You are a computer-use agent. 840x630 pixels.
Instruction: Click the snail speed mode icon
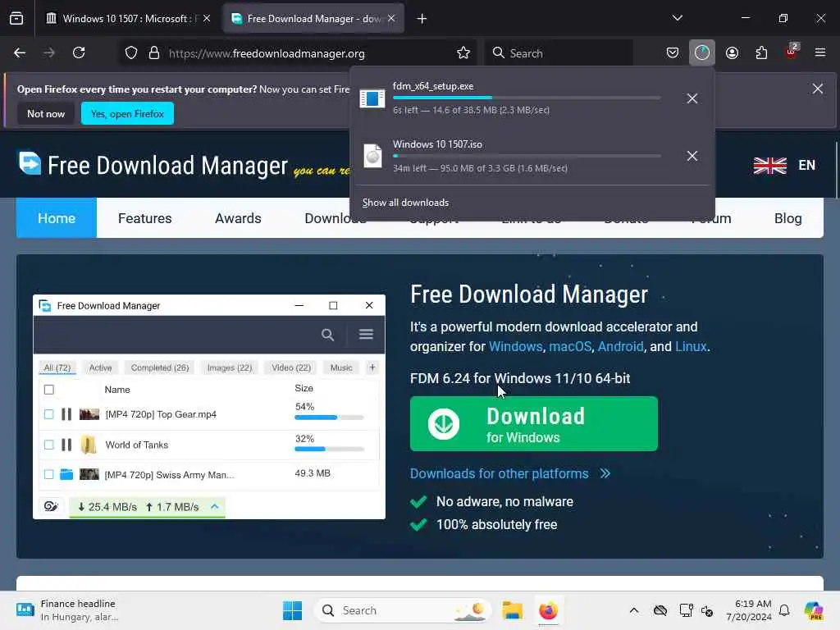[x=51, y=506]
